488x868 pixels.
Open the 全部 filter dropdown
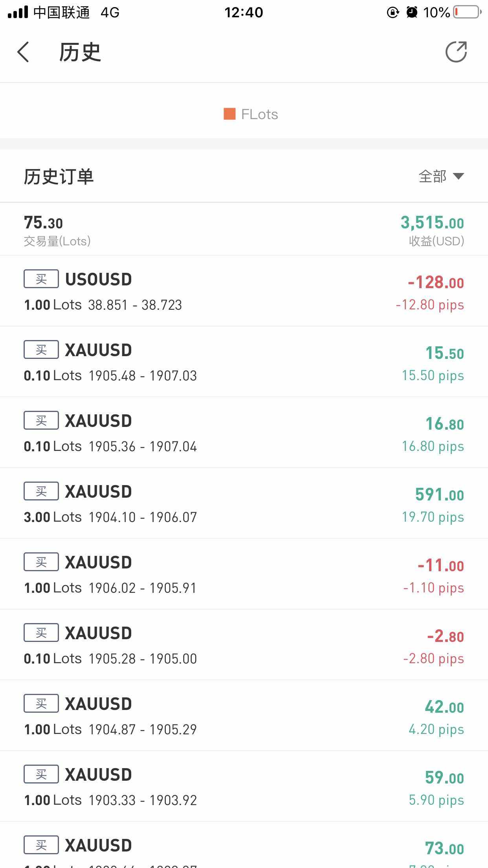tap(441, 176)
